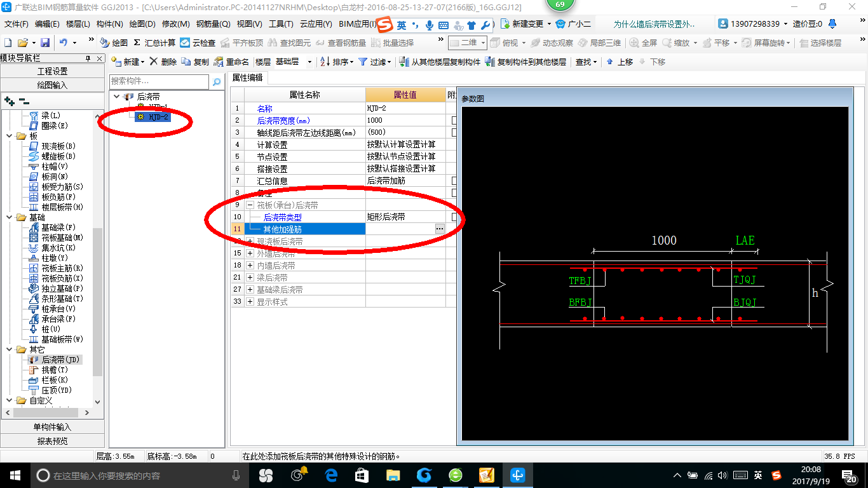Open the 排序 sort dropdown

pos(337,62)
